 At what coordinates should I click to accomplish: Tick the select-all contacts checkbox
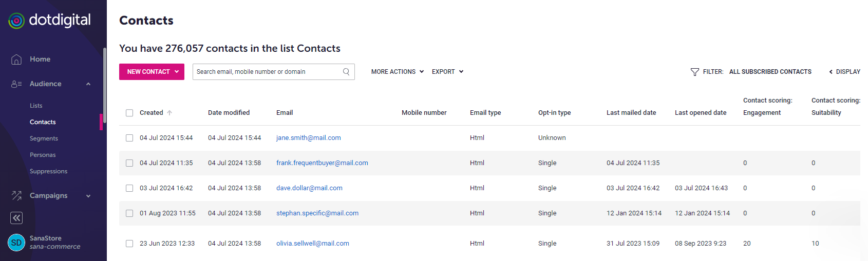pyautogui.click(x=129, y=113)
